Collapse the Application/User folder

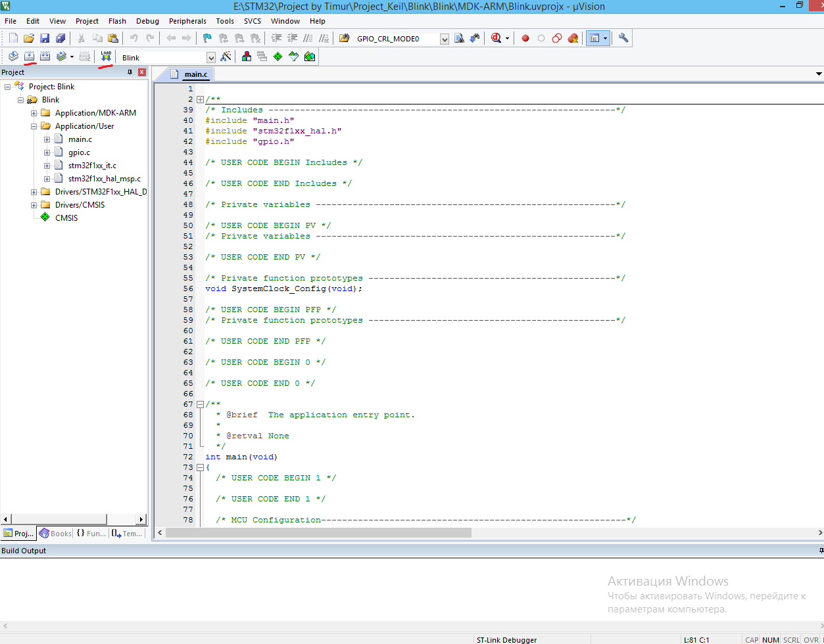click(x=34, y=126)
